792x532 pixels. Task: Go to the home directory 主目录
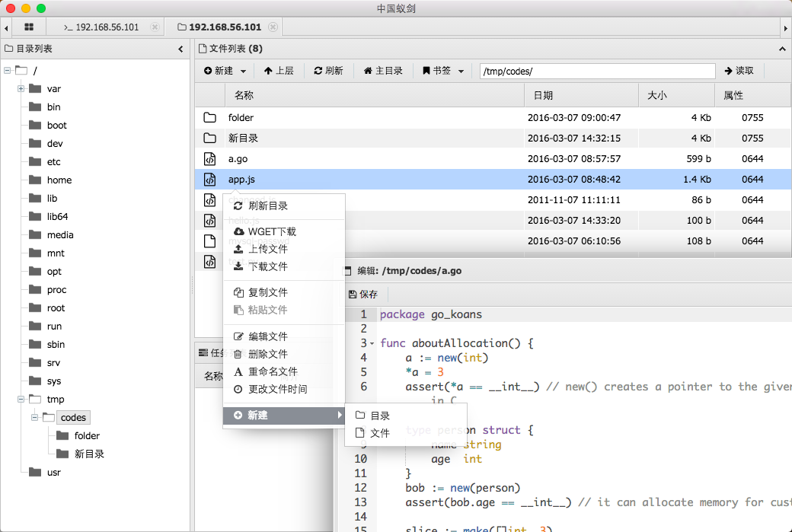(383, 71)
